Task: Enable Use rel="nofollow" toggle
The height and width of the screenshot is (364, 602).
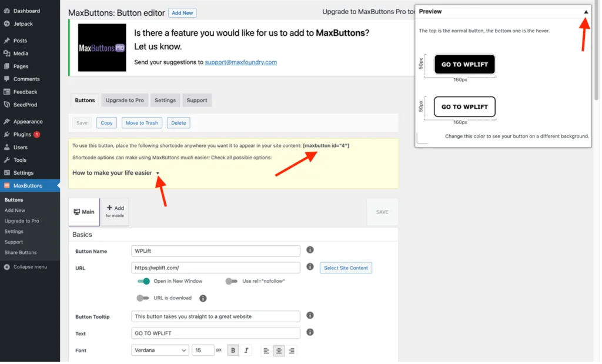Action: pyautogui.click(x=231, y=281)
